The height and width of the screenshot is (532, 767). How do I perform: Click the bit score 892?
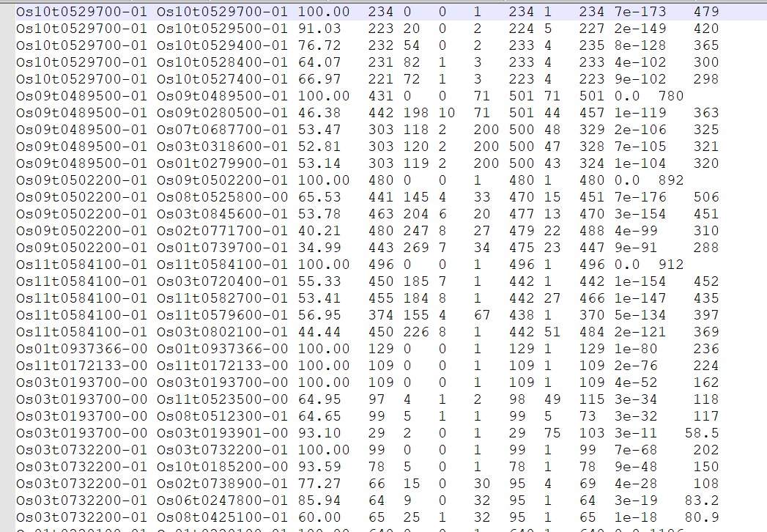668,180
